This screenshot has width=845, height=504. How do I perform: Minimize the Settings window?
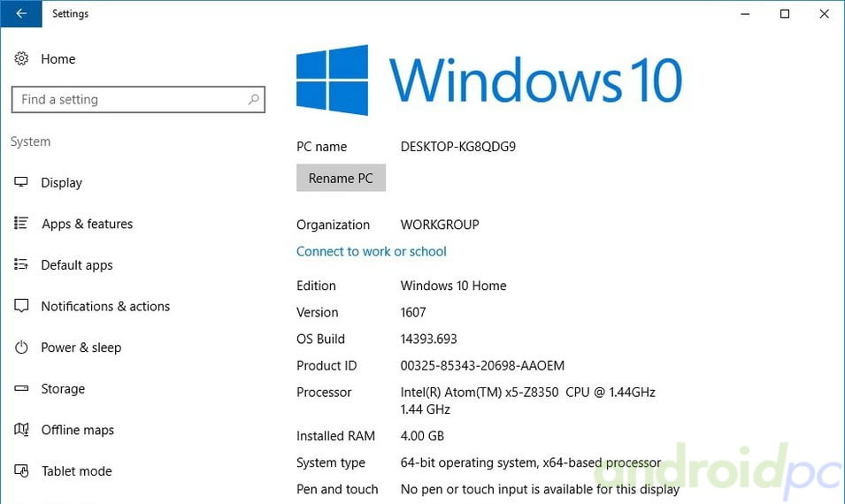pos(745,14)
